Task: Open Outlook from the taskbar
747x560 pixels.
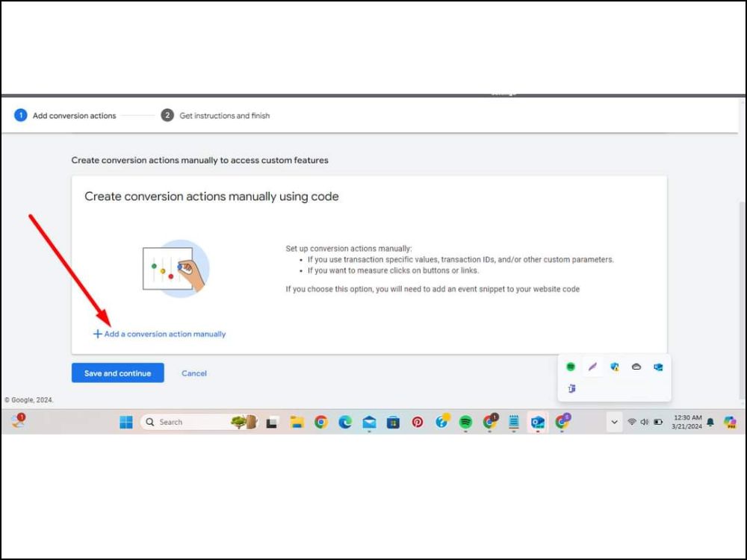Action: click(538, 422)
